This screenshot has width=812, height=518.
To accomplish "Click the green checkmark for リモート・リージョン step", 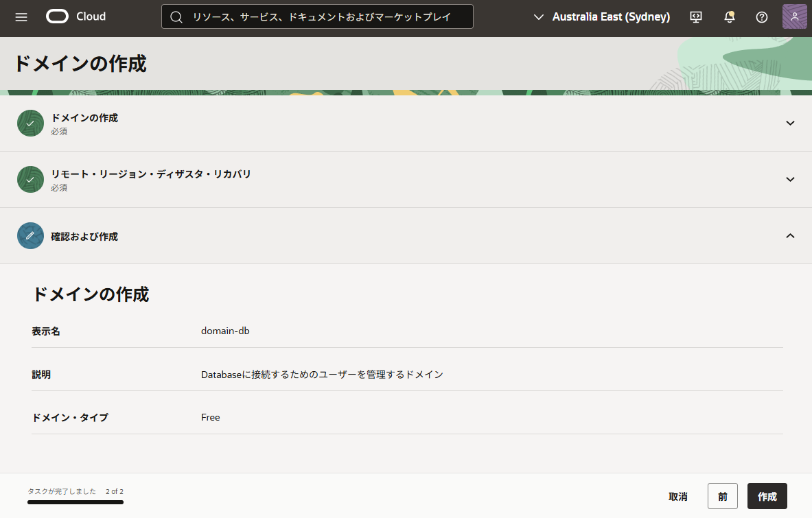I will click(30, 180).
